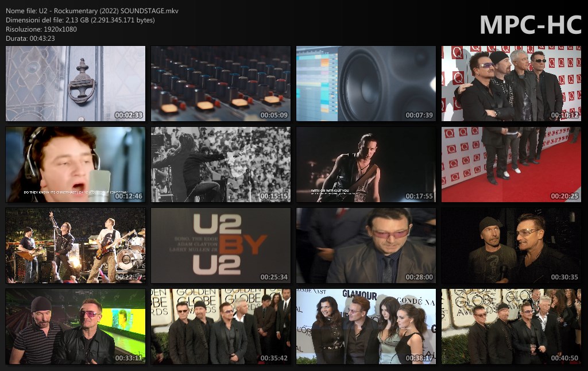This screenshot has height=371, width=588.
Task: Select the singer with headphones thumbnail
Action: 75,165
